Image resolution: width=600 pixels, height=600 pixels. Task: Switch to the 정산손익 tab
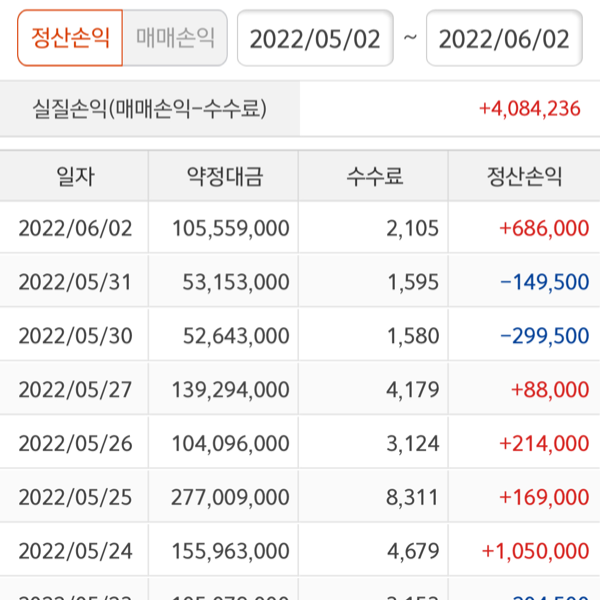coord(70,38)
